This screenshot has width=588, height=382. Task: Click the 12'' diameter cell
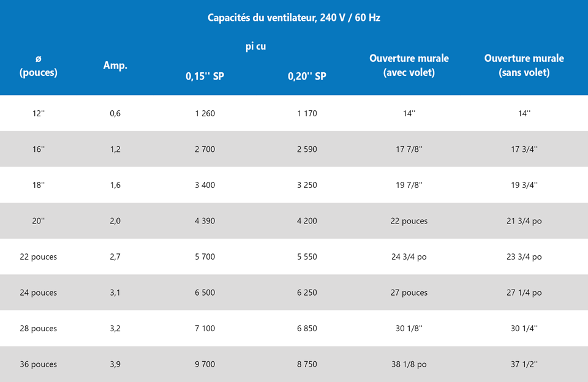click(x=38, y=113)
